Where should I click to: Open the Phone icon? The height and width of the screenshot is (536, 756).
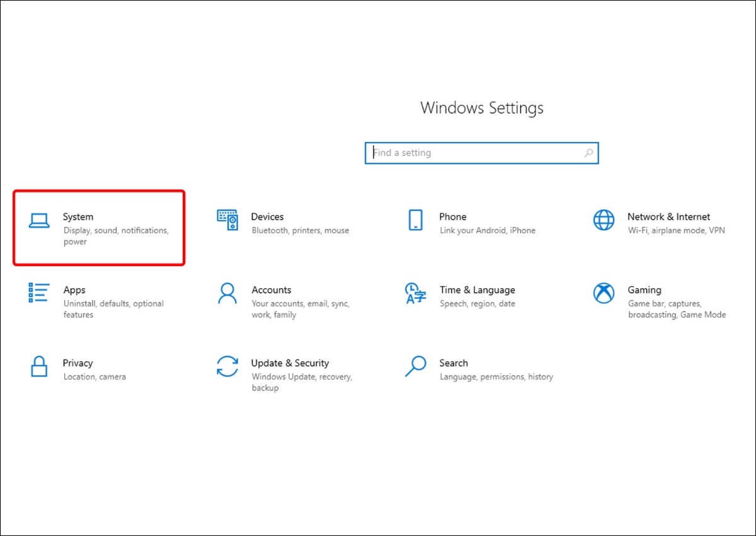pos(415,220)
